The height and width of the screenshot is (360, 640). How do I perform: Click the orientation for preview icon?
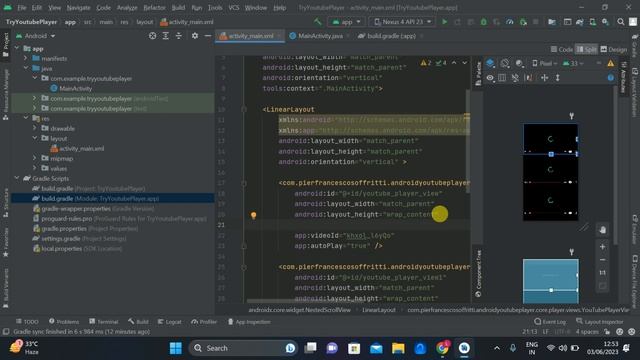pos(505,63)
